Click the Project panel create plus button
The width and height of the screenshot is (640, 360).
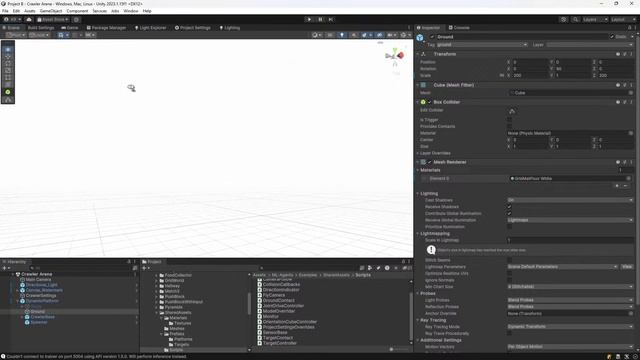[x=145, y=268]
